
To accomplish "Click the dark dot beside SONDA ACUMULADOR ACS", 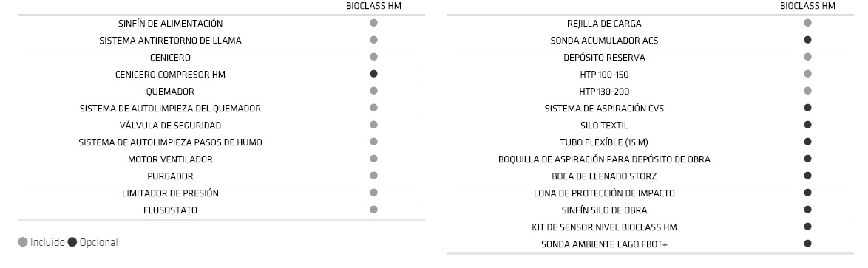I will (807, 40).
